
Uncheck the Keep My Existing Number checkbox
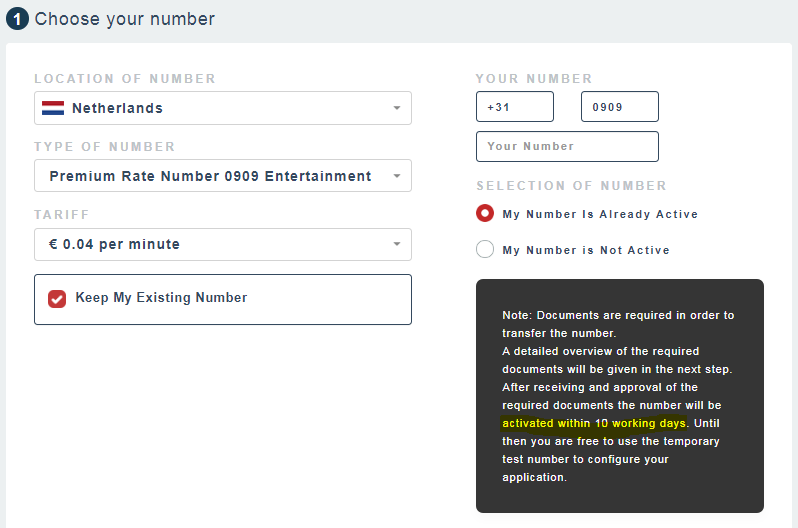(x=57, y=299)
